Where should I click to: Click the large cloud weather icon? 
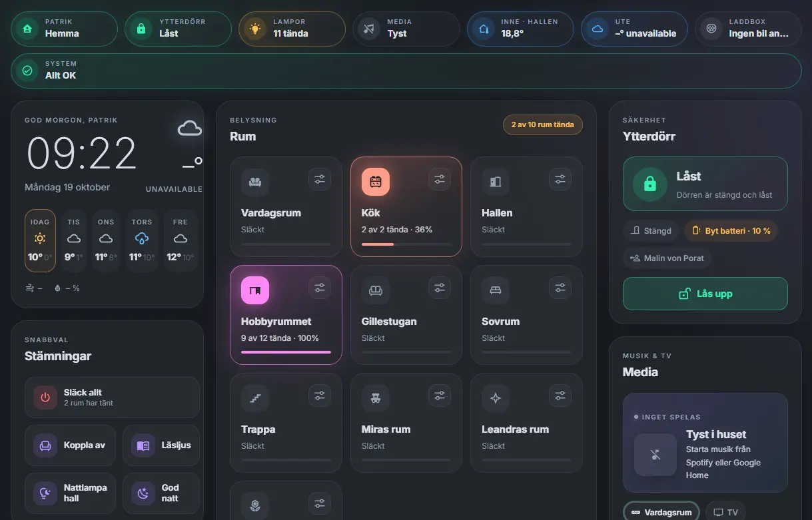(190, 129)
